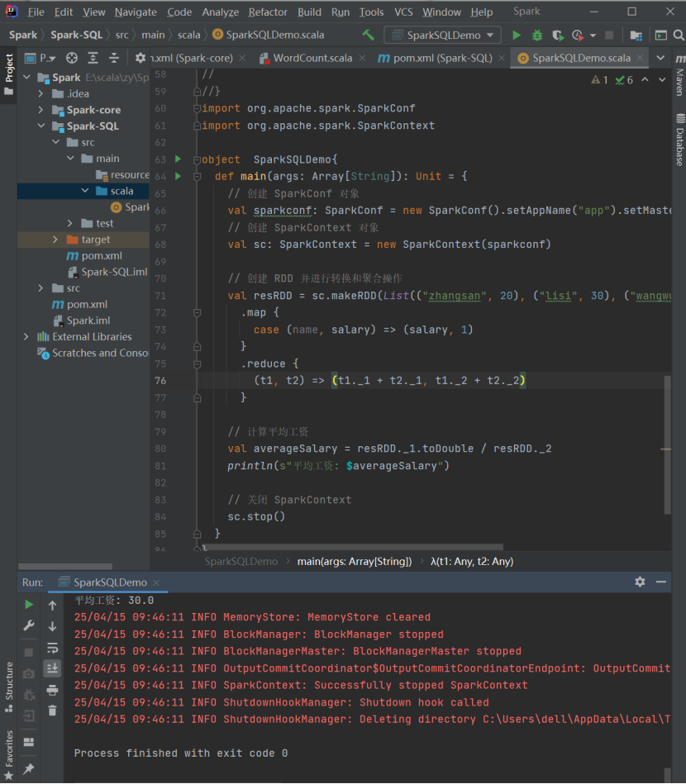Open the Navigate menu
Viewport: 686px width, 784px height.
coord(136,12)
